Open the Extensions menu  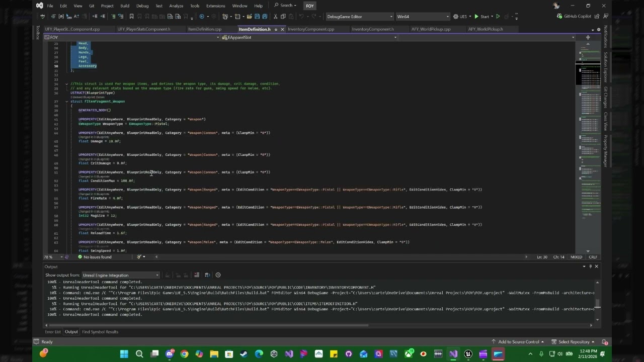(x=215, y=6)
